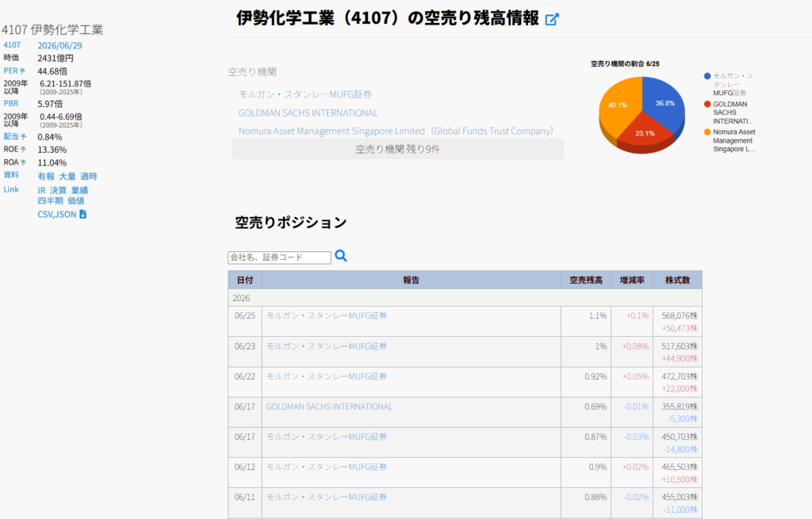812x519 pixels.
Task: Open the 価値 link
Action: coord(76,200)
